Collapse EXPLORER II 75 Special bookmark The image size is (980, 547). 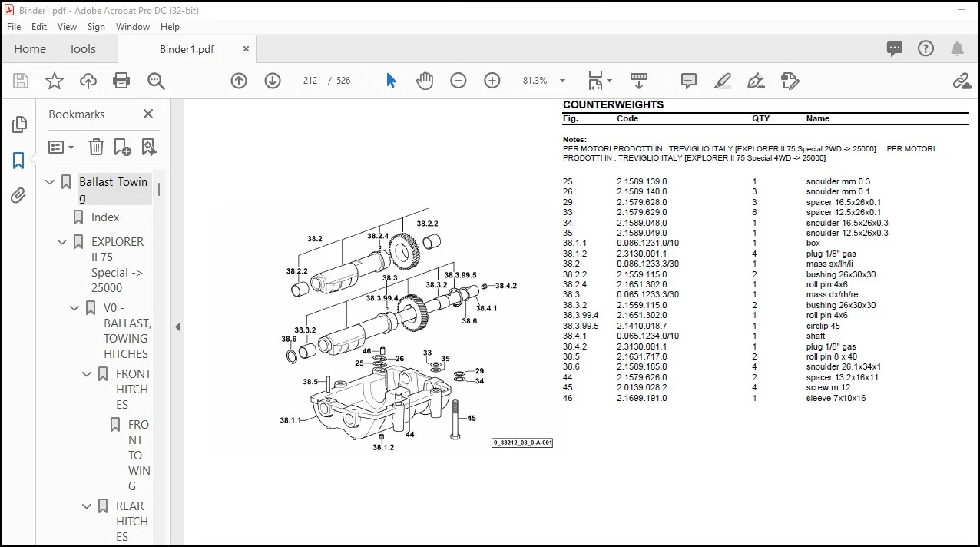pyautogui.click(x=62, y=242)
